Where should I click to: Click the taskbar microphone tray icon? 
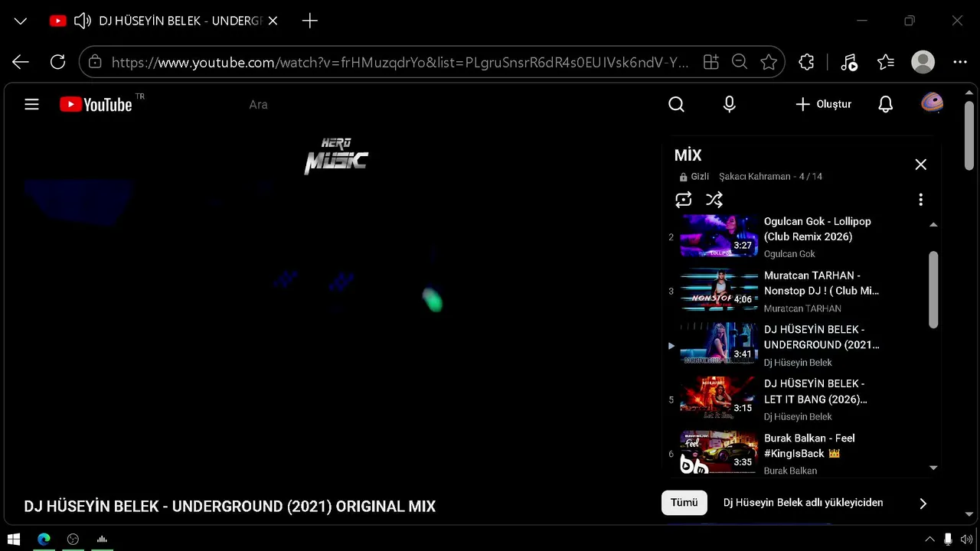(948, 539)
